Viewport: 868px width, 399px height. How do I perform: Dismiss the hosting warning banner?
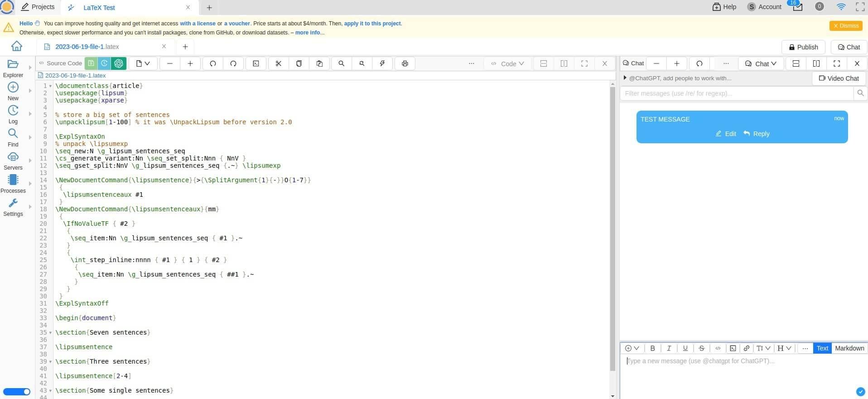click(846, 26)
